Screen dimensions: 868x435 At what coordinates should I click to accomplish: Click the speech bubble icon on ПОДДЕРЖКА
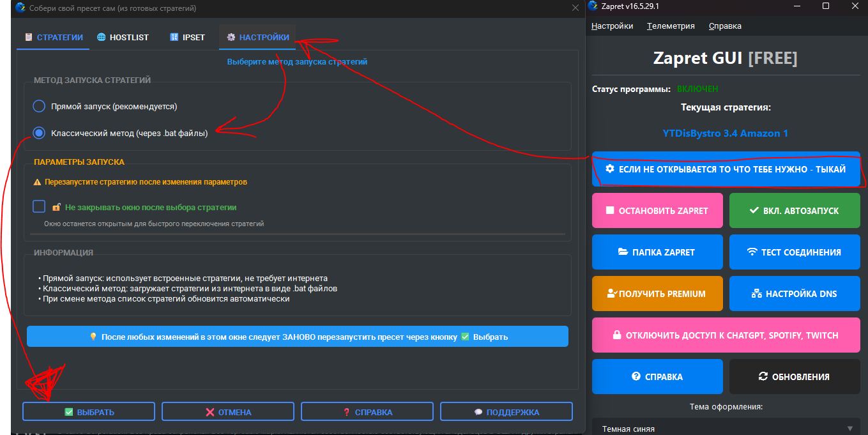[x=478, y=412]
